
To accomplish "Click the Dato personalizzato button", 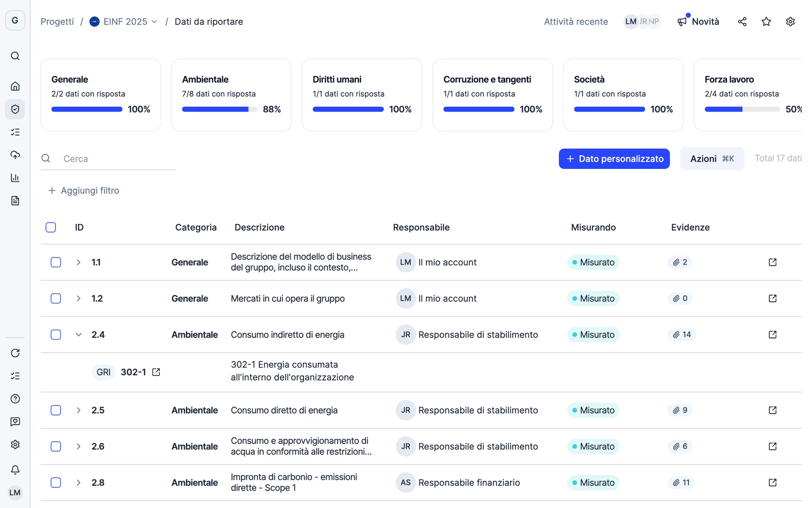I will (x=614, y=159).
